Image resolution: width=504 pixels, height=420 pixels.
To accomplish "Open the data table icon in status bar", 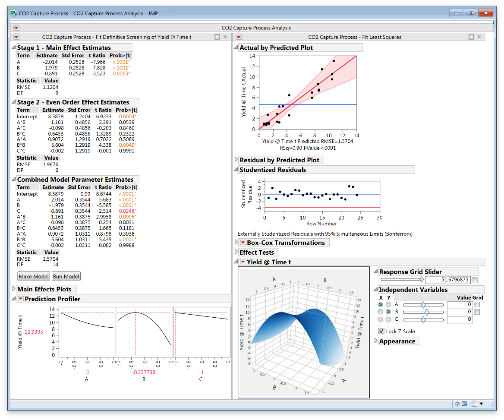I will 464,404.
